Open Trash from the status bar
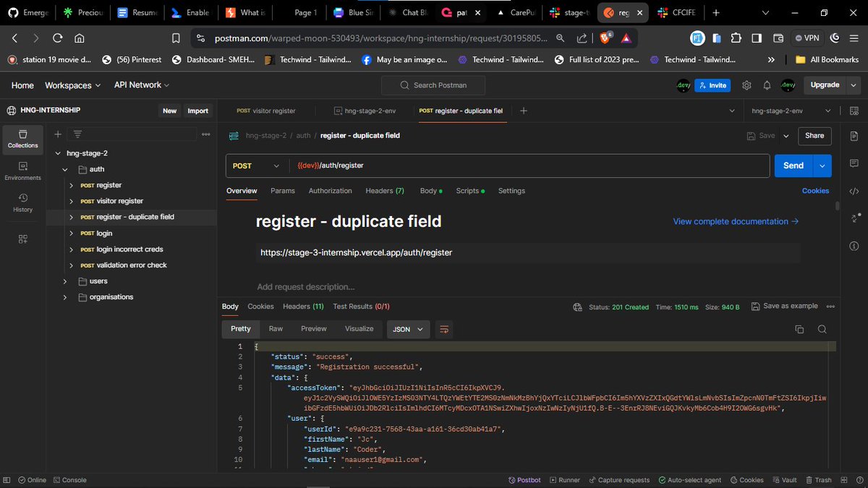 tap(818, 480)
